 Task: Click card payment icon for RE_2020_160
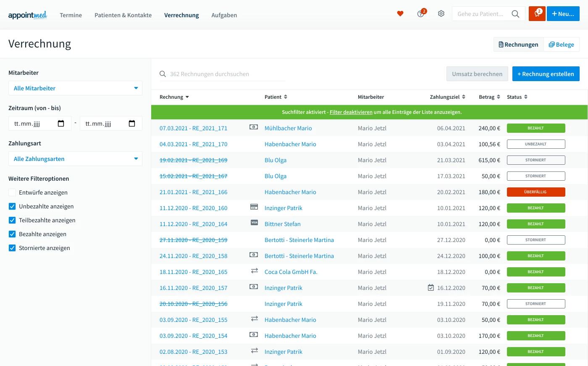point(254,207)
